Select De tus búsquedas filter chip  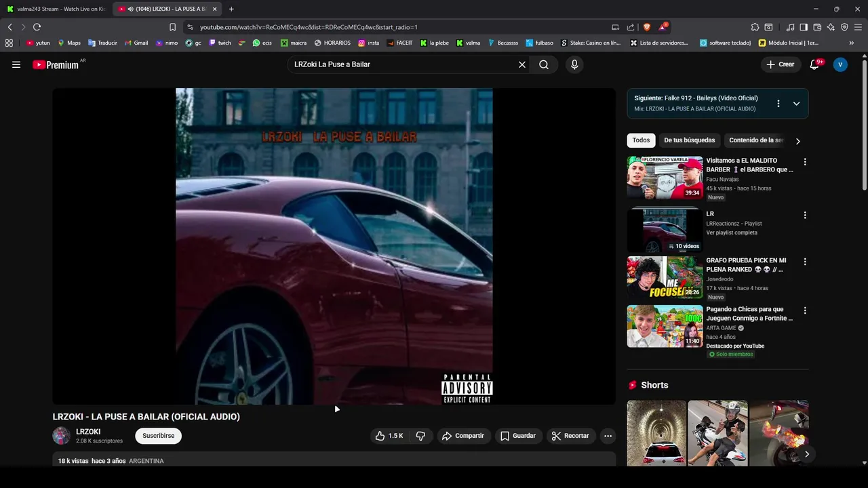tap(689, 140)
